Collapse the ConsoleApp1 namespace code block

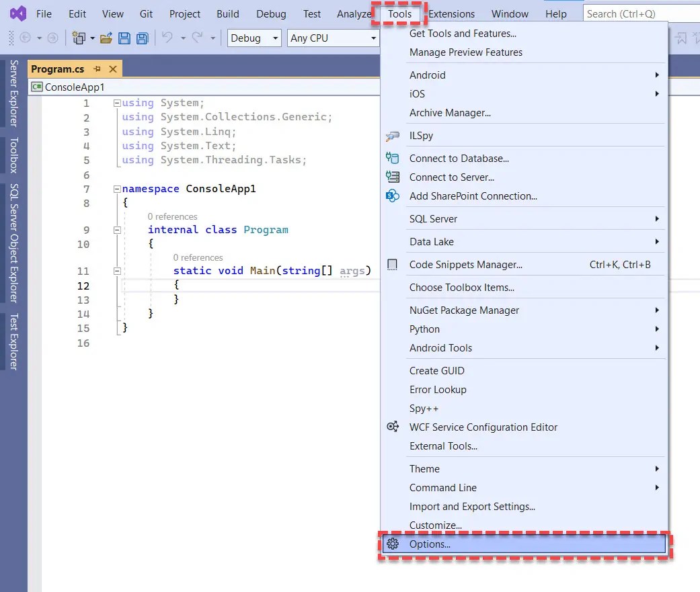click(117, 188)
